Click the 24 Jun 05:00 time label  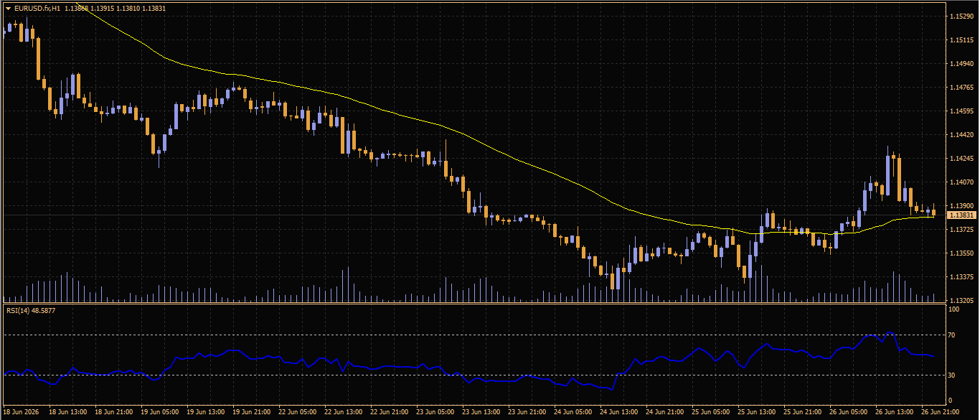click(x=573, y=412)
